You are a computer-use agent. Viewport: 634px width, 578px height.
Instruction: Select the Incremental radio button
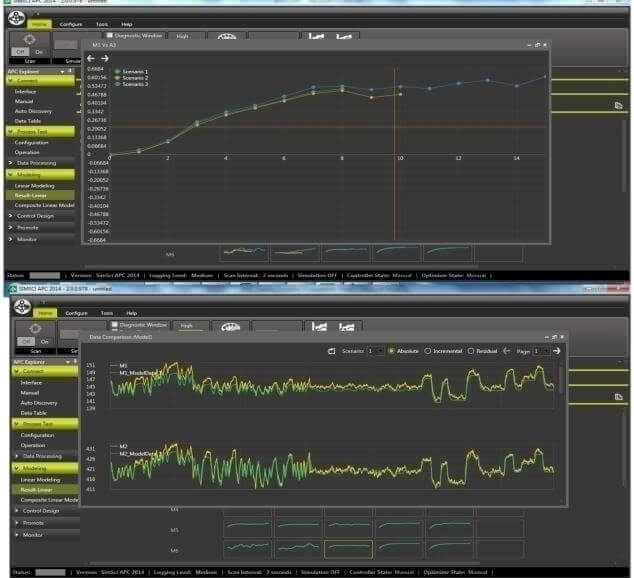(x=428, y=351)
